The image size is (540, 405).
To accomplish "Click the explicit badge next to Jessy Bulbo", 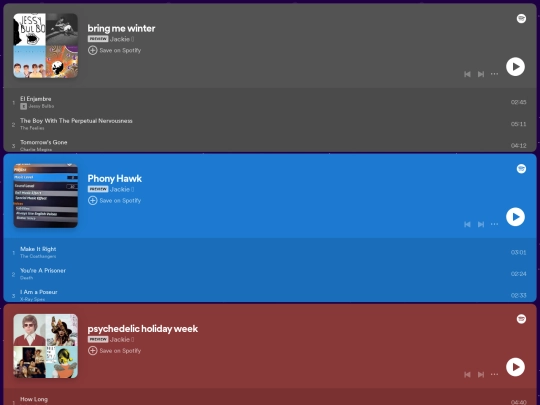I will click(23, 106).
